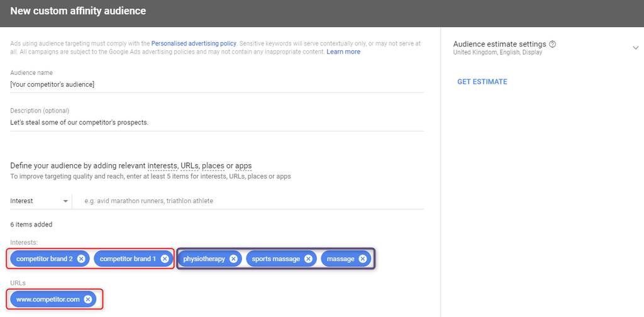644x317 pixels.
Task: Click the Learn more link
Action: point(343,52)
